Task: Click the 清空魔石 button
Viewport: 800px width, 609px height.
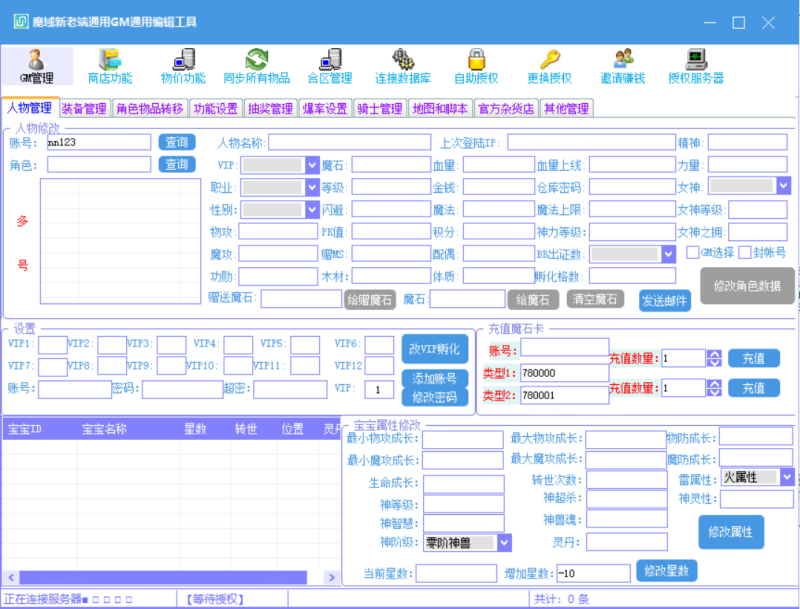Action: (x=595, y=299)
